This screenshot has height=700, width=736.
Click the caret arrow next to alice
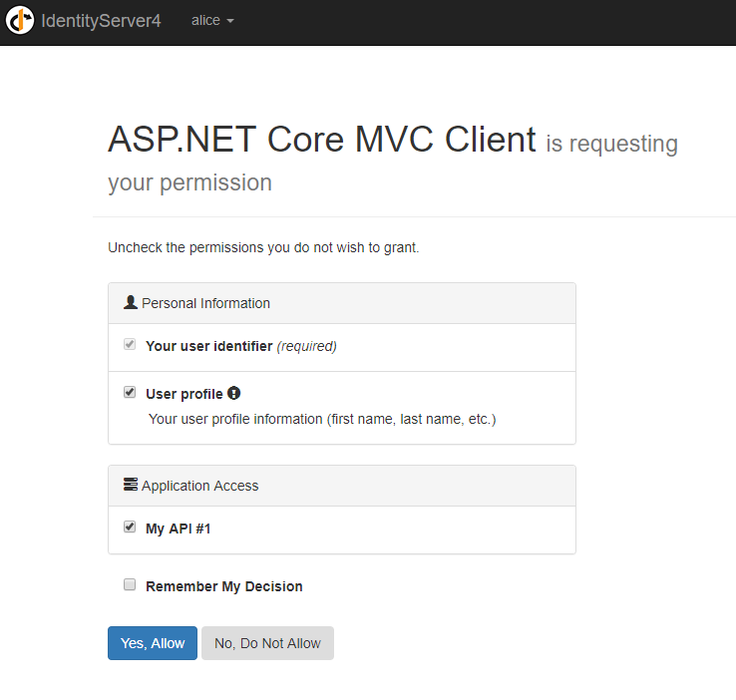point(230,22)
